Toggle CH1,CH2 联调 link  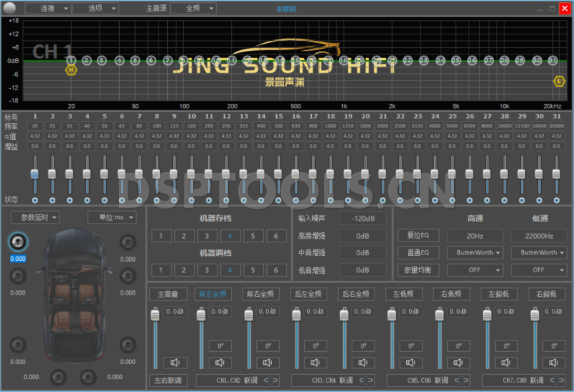point(238,381)
